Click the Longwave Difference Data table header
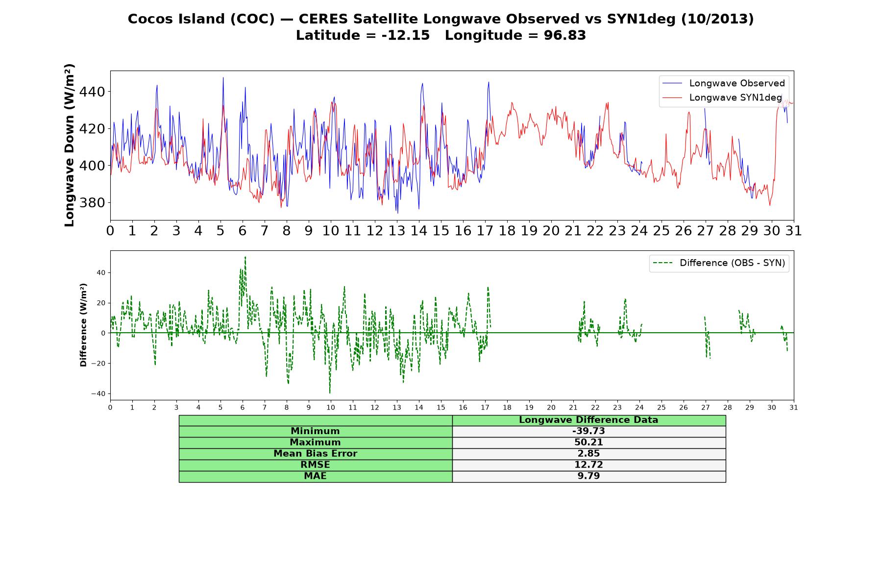Image resolution: width=882 pixels, height=588 pixels. coord(588,420)
